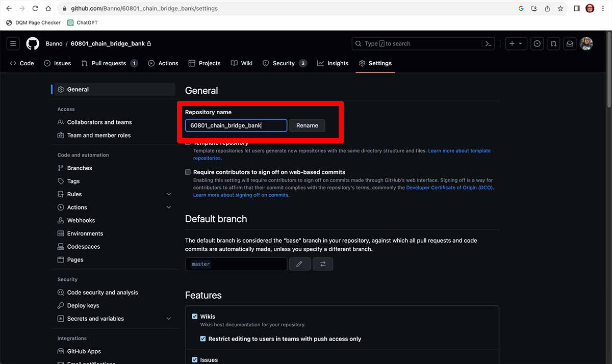Uncheck the Wikis feature checkbox
The width and height of the screenshot is (612, 364).
[x=195, y=317]
